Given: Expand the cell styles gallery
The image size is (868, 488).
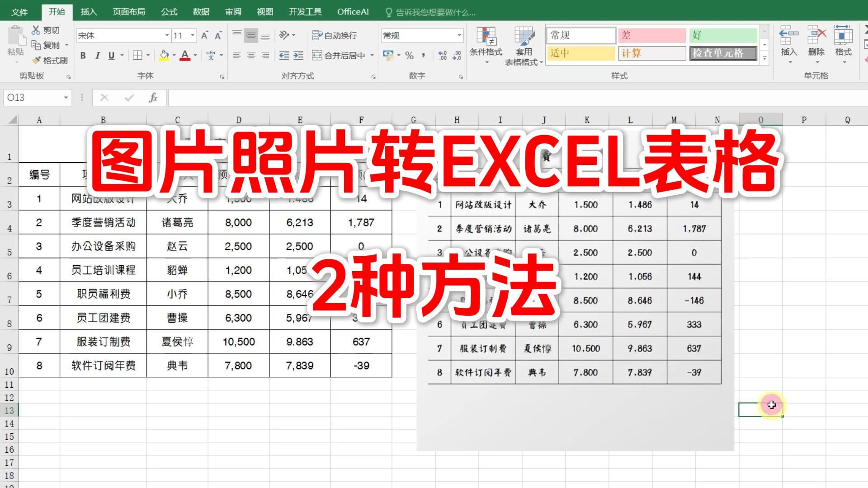Looking at the screenshot, I should 764,58.
